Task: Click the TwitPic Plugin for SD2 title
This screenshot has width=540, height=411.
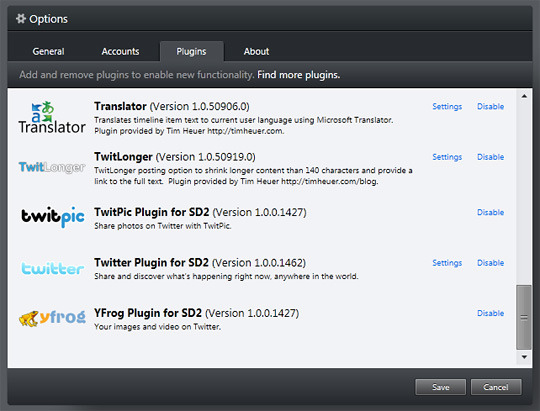Action: pos(200,212)
